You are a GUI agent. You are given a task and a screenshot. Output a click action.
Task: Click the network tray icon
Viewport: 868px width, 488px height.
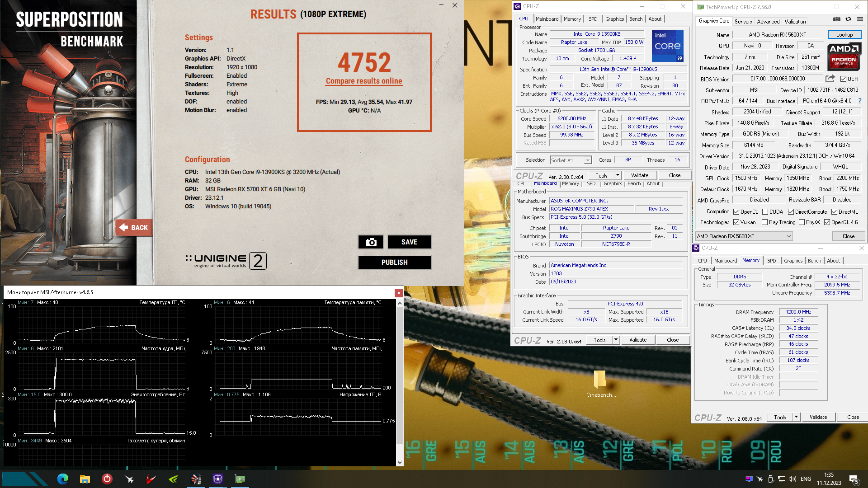click(x=781, y=479)
